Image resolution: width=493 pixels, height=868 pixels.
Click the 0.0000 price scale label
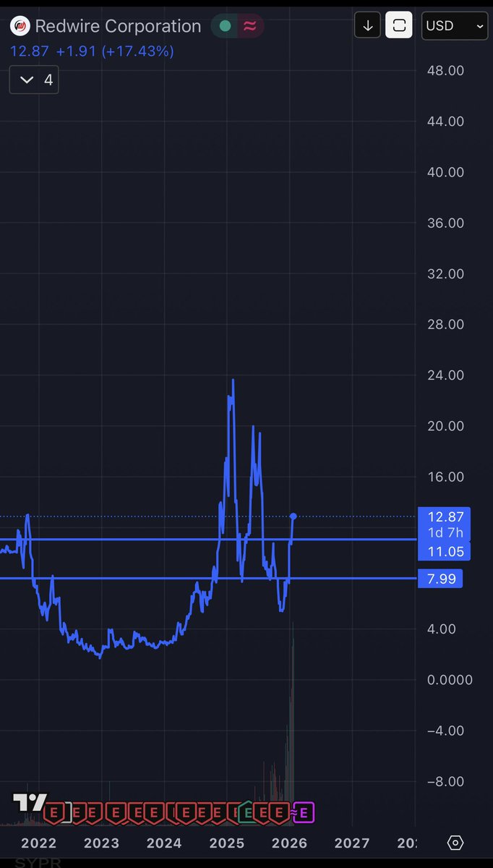[449, 680]
